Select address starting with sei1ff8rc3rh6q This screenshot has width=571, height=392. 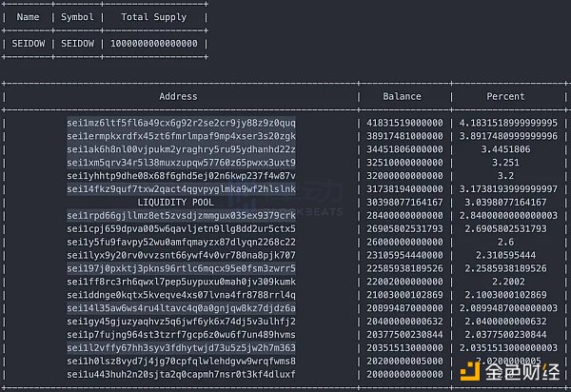pyautogui.click(x=181, y=282)
